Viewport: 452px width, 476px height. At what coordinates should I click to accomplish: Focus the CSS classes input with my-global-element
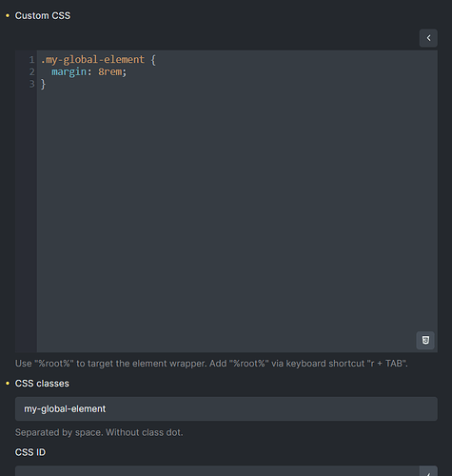pos(226,408)
